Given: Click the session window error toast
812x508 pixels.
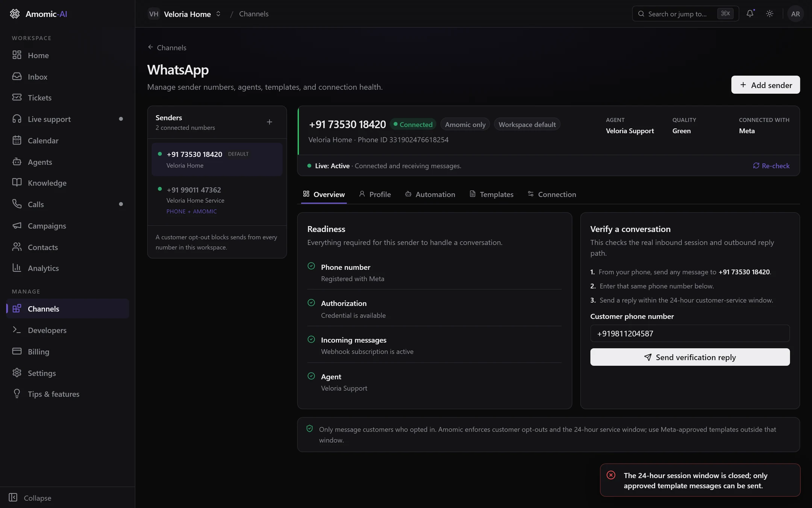Looking at the screenshot, I should (x=700, y=481).
